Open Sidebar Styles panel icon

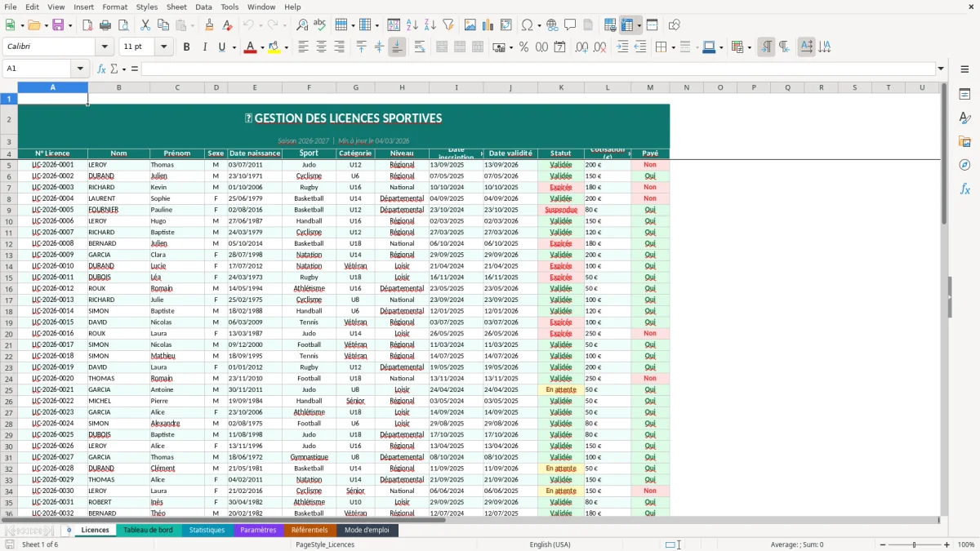pyautogui.click(x=964, y=118)
